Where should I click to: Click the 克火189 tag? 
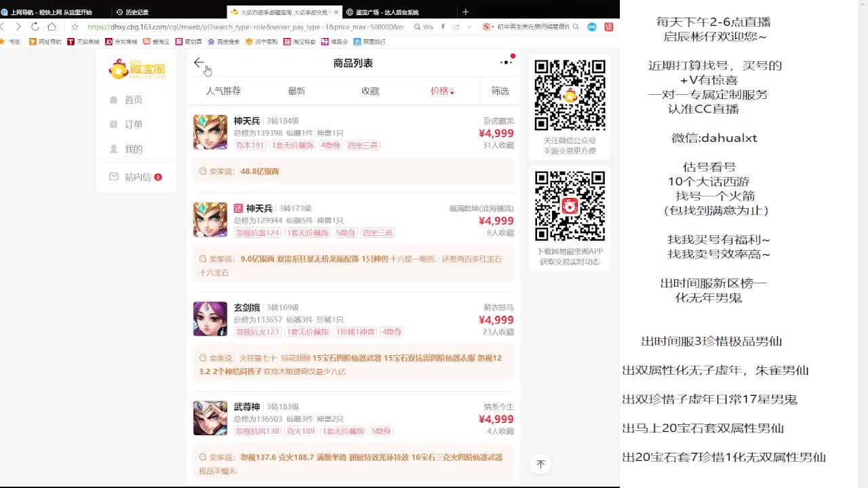pos(300,431)
